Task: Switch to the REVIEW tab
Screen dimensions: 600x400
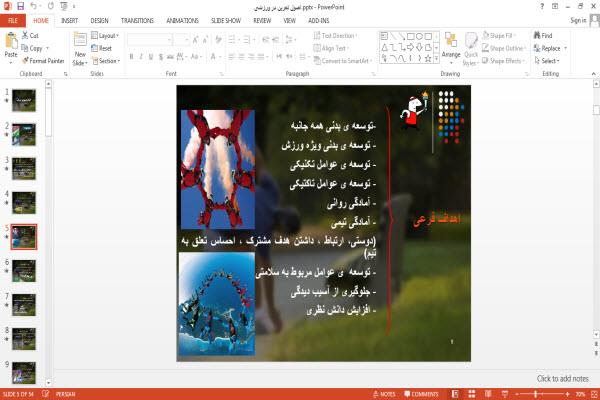Action: 262,21
